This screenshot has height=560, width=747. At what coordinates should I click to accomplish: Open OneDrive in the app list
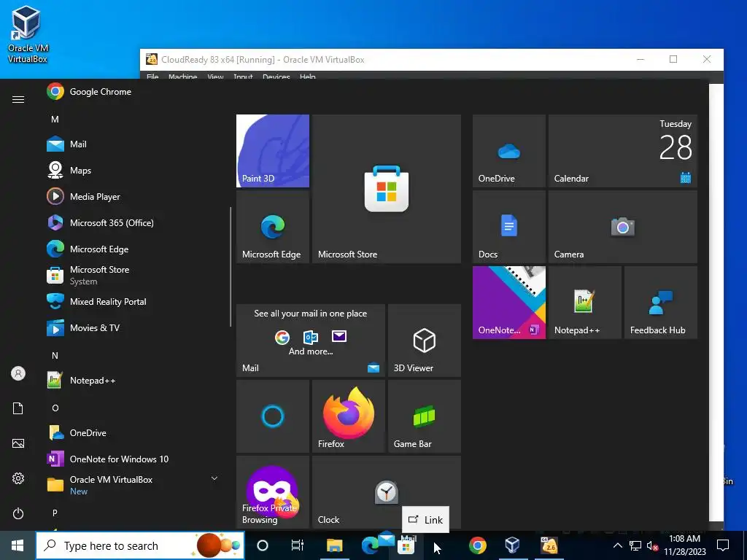point(133,432)
